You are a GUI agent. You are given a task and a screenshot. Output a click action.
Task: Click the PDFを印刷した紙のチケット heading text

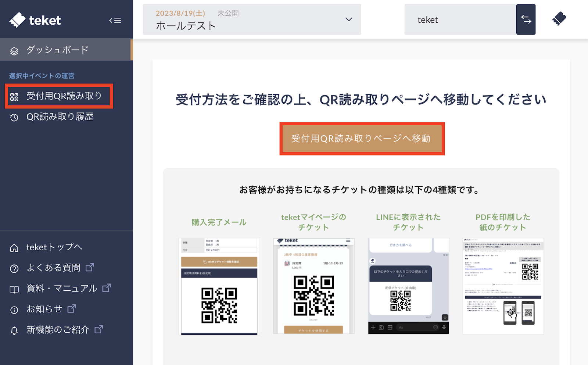(x=503, y=222)
